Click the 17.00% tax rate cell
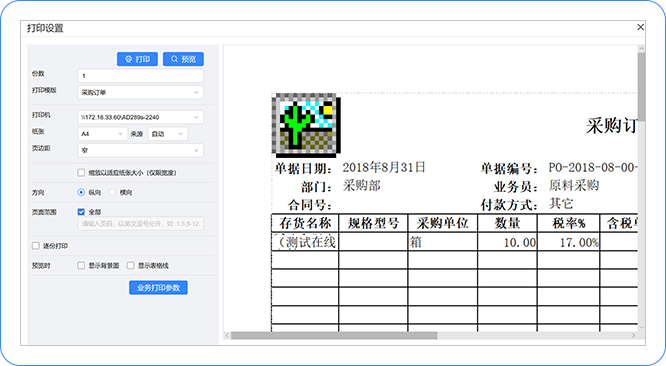Screen dimensions: 666x366 568,242
